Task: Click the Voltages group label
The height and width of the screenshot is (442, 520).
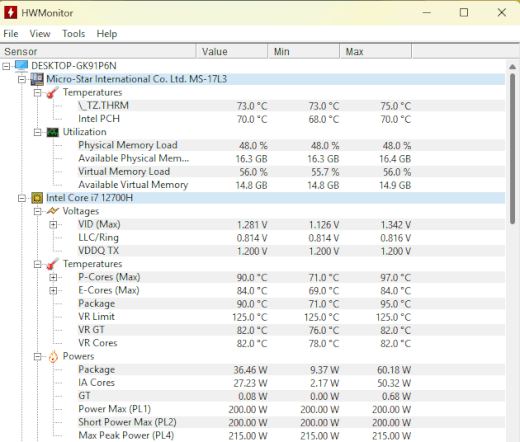Action: (x=81, y=211)
